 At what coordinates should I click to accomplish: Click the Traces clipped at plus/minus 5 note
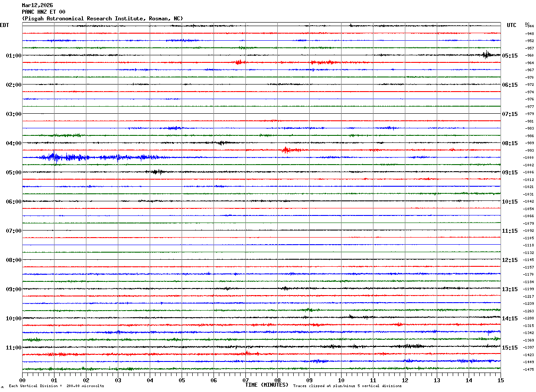(347, 386)
